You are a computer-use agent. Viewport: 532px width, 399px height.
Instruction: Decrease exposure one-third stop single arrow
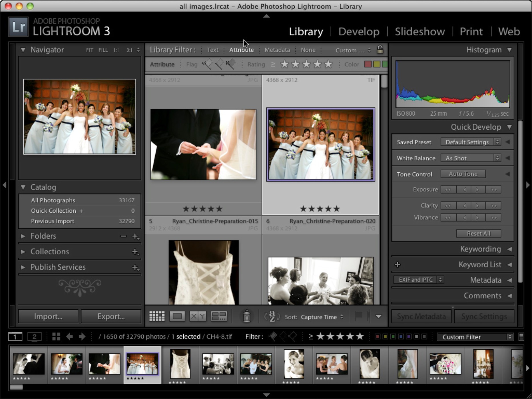[x=464, y=190]
